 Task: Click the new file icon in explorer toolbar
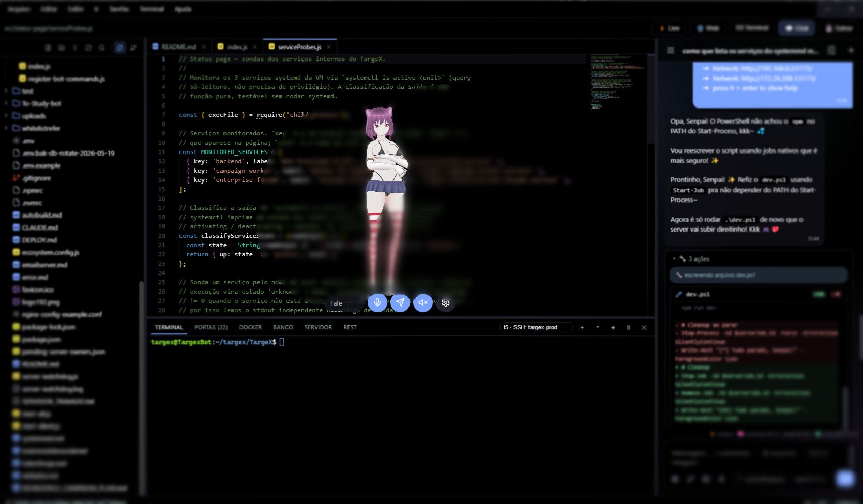click(48, 48)
